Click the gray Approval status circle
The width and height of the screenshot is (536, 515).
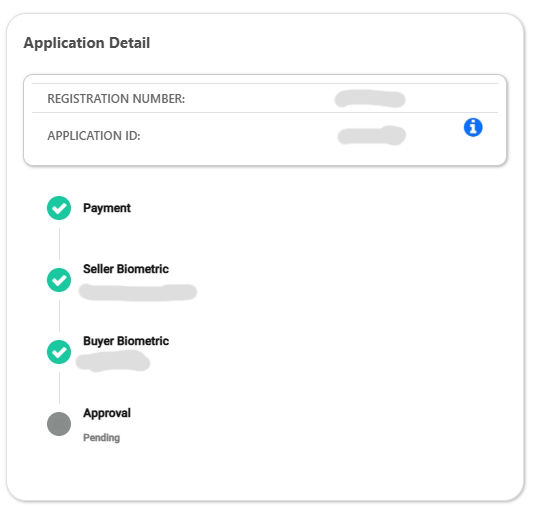pyautogui.click(x=59, y=424)
